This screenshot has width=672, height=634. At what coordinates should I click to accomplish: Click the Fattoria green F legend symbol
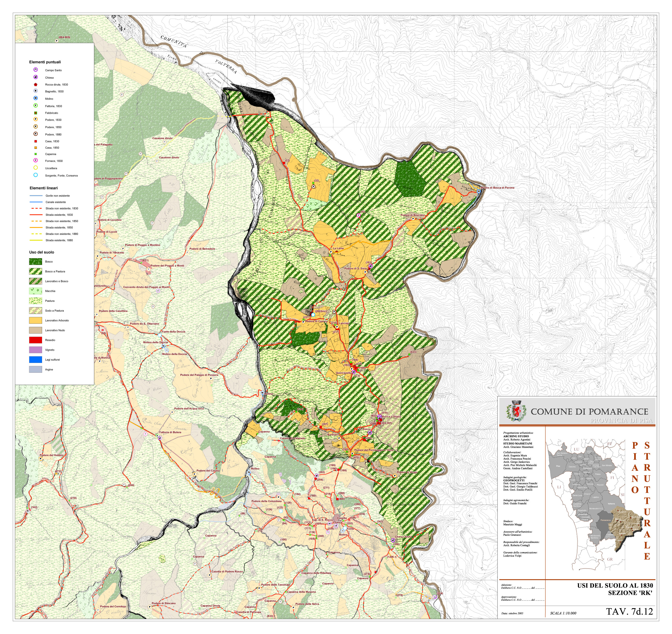coord(35,106)
